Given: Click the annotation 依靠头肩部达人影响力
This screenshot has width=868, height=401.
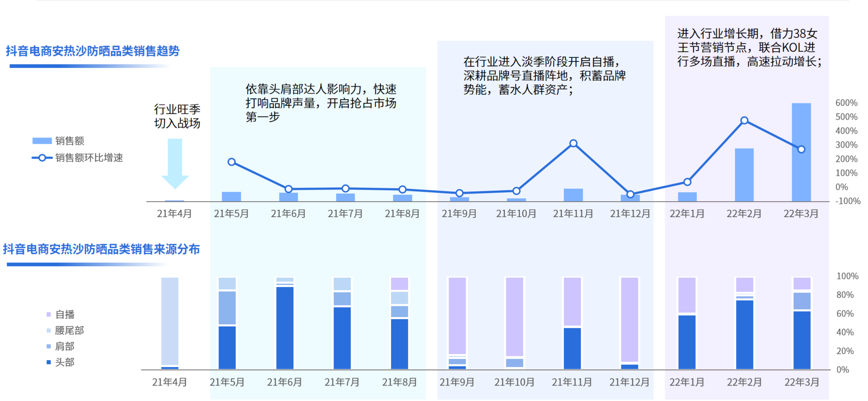Looking at the screenshot, I should [x=321, y=103].
